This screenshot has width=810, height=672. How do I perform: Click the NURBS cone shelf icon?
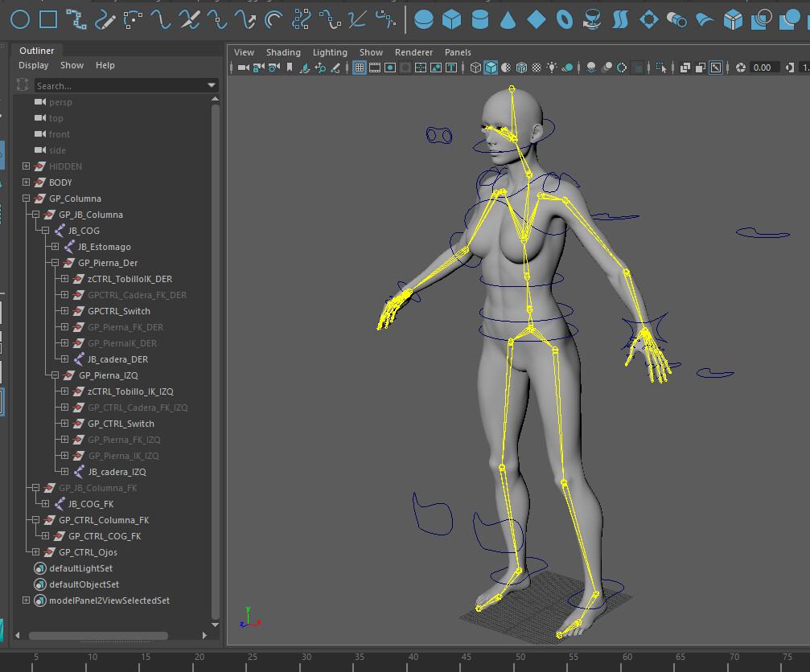[x=508, y=18]
